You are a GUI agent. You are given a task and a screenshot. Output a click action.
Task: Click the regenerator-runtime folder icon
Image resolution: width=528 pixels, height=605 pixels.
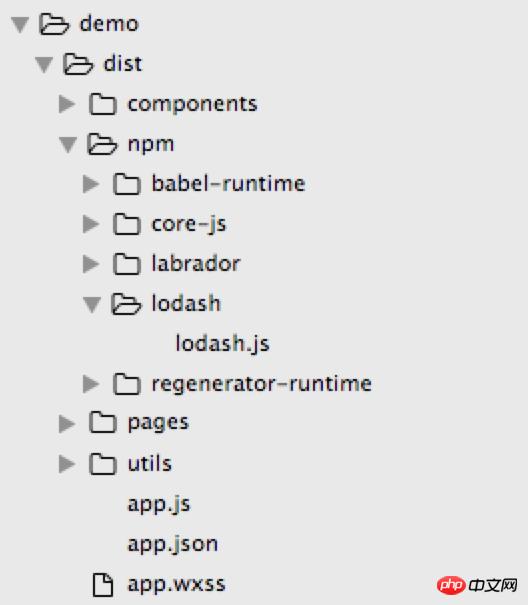coord(127,384)
